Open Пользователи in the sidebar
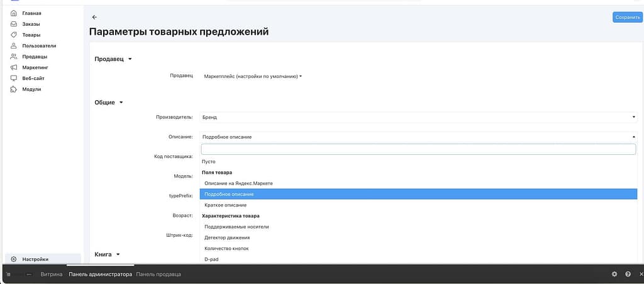Image resolution: width=644 pixels, height=284 pixels. point(39,45)
